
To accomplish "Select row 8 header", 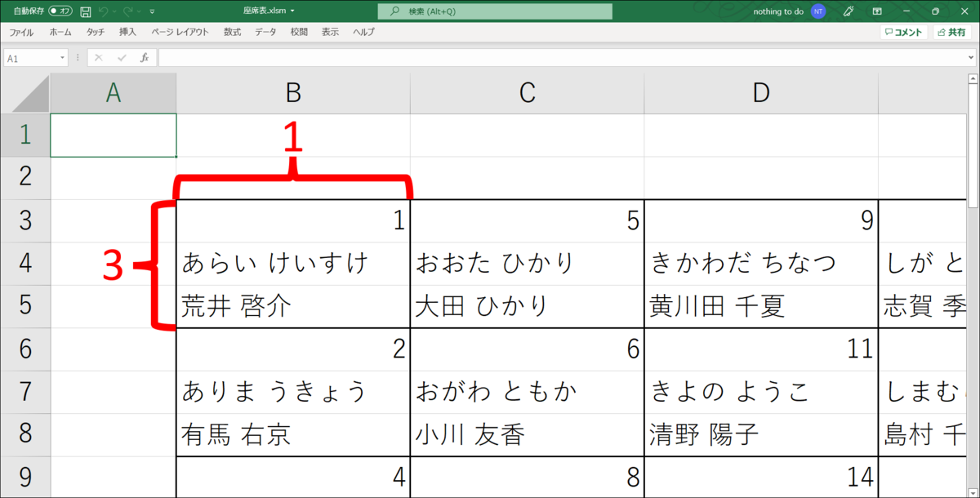I will click(x=25, y=435).
